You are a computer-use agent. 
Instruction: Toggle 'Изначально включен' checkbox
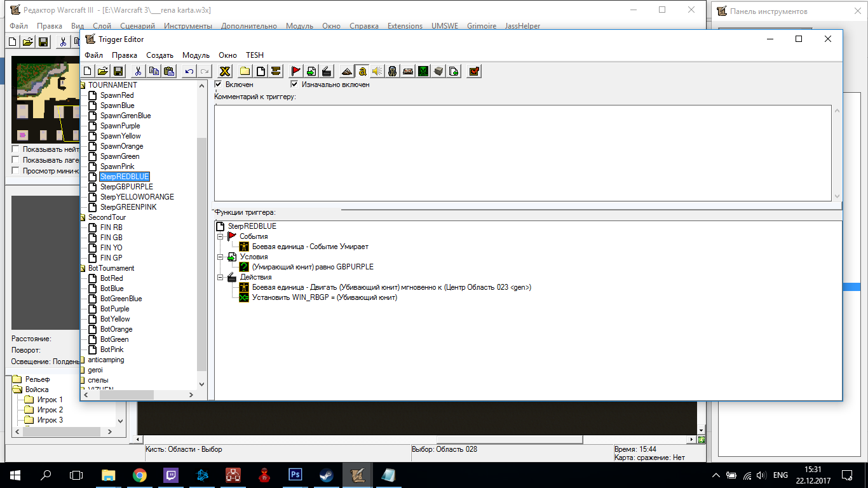pyautogui.click(x=295, y=84)
